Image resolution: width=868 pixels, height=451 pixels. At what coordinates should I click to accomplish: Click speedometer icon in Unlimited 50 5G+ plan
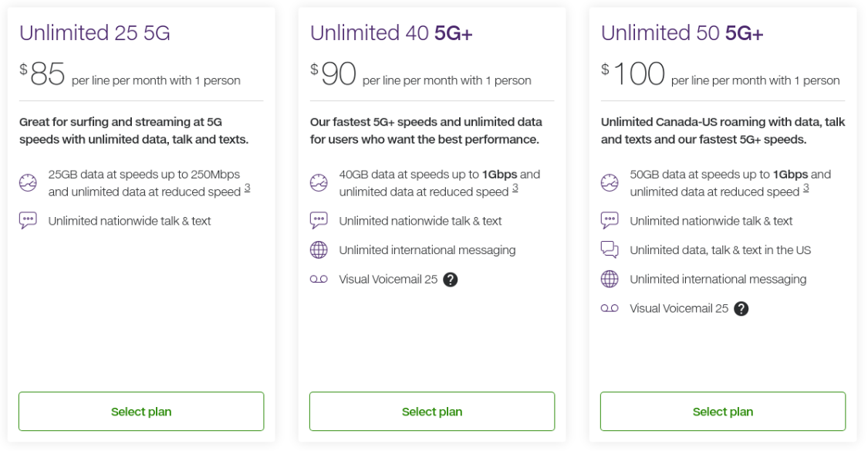610,183
